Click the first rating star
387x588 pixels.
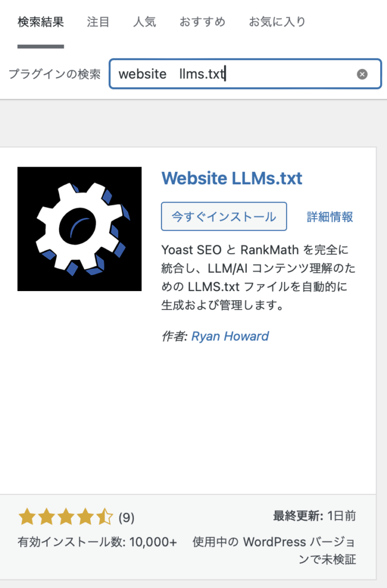[27, 517]
